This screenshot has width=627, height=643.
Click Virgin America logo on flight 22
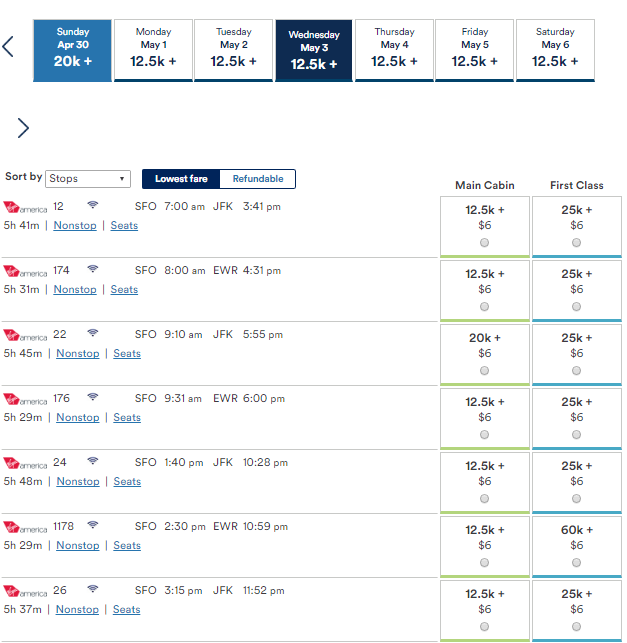pos(25,335)
